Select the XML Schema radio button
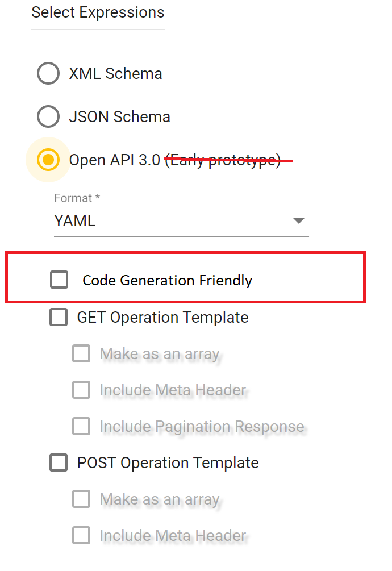This screenshot has width=392, height=571. [x=48, y=73]
